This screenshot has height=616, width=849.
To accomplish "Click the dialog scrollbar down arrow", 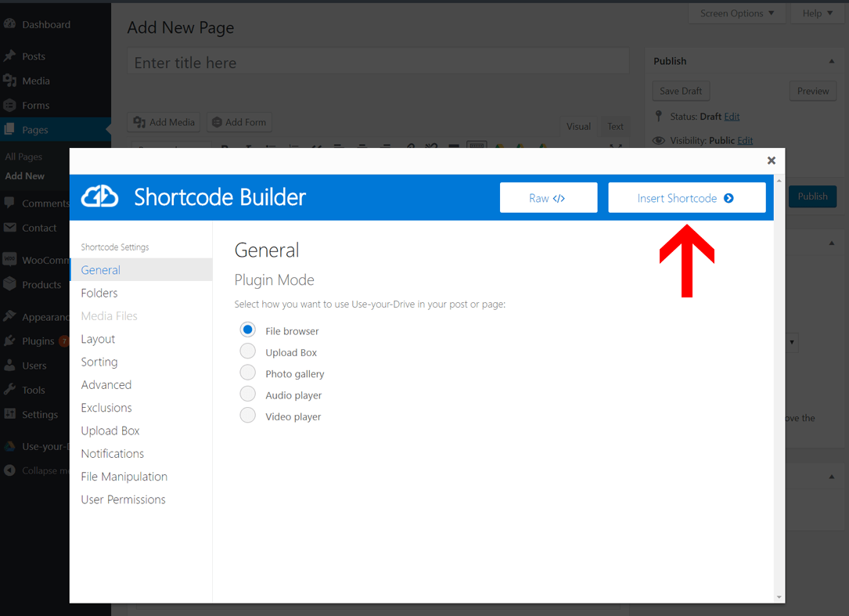I will click(779, 597).
